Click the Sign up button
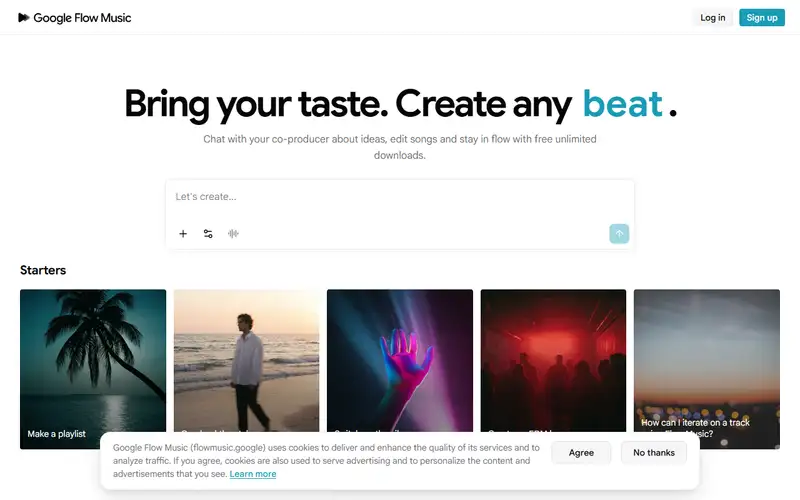Viewport: 800px width, 500px height. 762,17
